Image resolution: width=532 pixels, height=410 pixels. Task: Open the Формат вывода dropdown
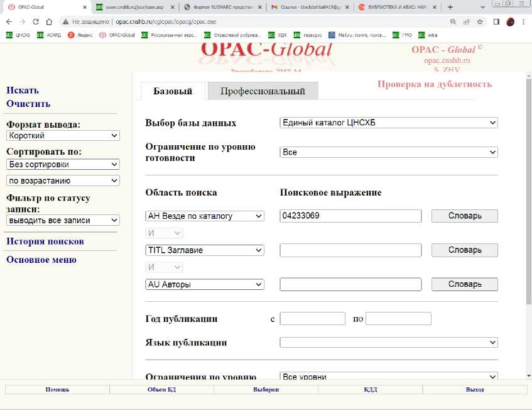(63, 135)
